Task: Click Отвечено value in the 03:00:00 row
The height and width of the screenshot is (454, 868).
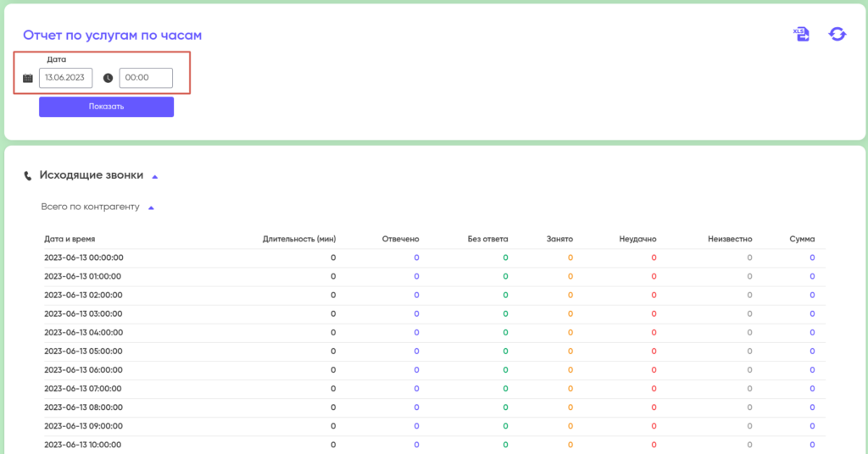Action: point(416,313)
